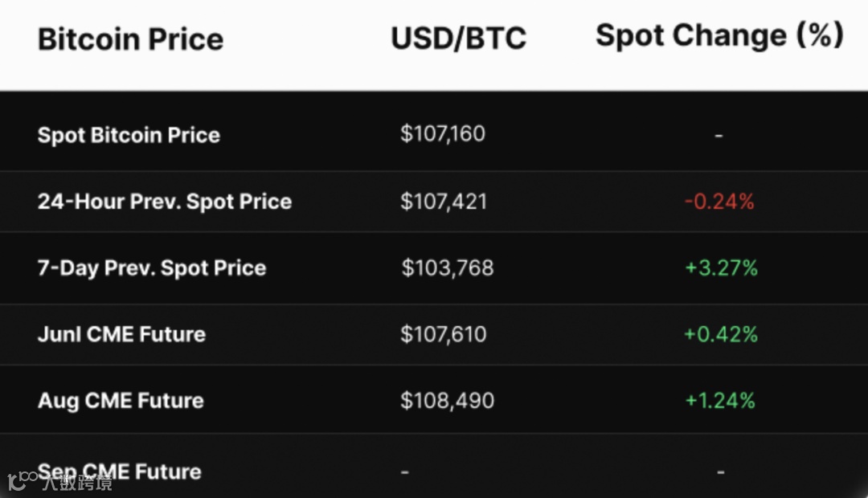Image resolution: width=868 pixels, height=498 pixels.
Task: Select the +1.24% change value
Action: (x=720, y=400)
